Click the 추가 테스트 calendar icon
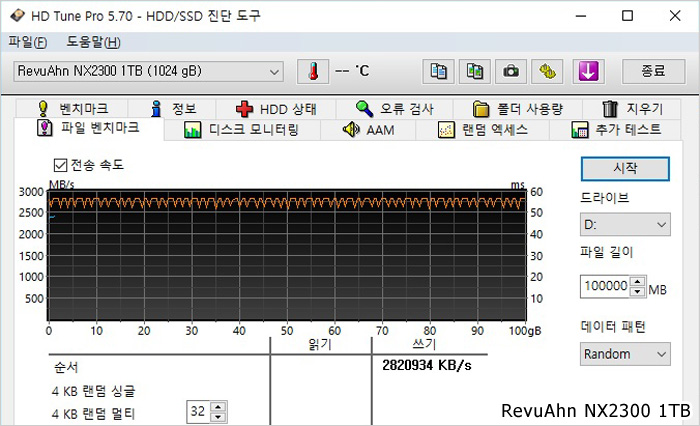The width and height of the screenshot is (700, 426). [x=579, y=130]
